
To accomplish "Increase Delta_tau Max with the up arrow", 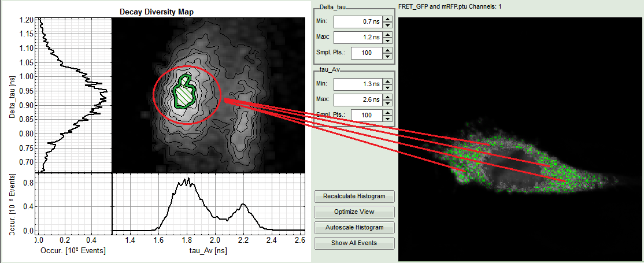I will click(x=387, y=34).
